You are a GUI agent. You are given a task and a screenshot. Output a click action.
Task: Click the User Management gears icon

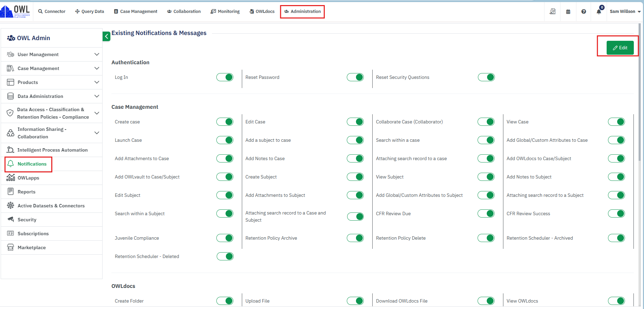[11, 54]
